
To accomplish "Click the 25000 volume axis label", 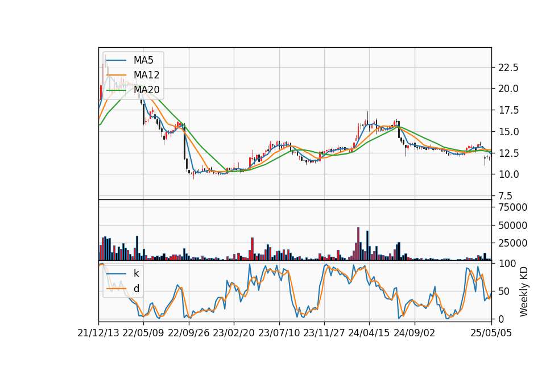I will pyautogui.click(x=513, y=243).
